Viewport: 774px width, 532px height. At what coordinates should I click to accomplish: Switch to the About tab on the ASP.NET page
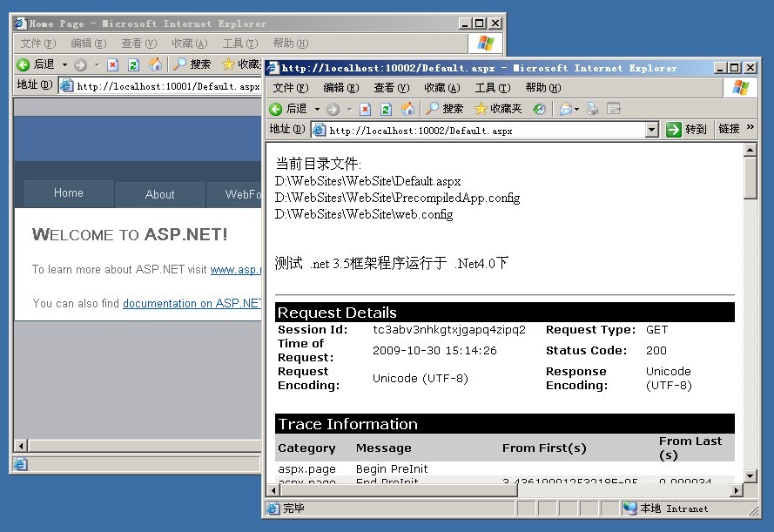click(159, 194)
